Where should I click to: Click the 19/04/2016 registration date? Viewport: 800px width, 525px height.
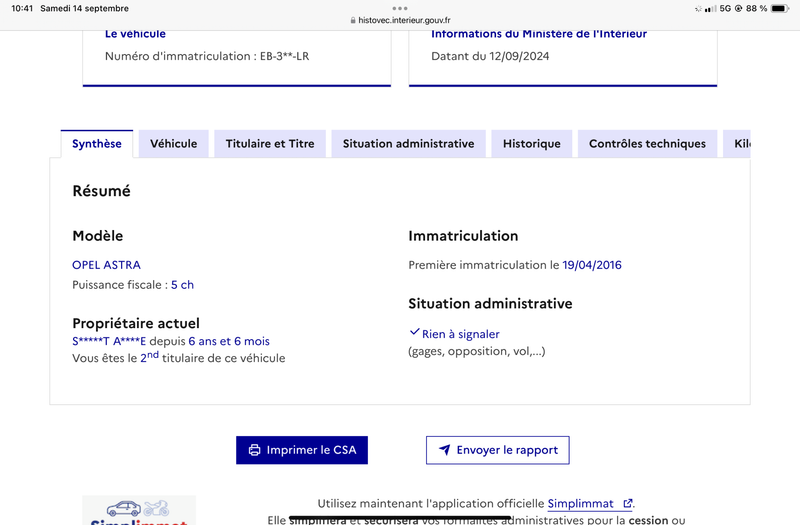pyautogui.click(x=592, y=265)
